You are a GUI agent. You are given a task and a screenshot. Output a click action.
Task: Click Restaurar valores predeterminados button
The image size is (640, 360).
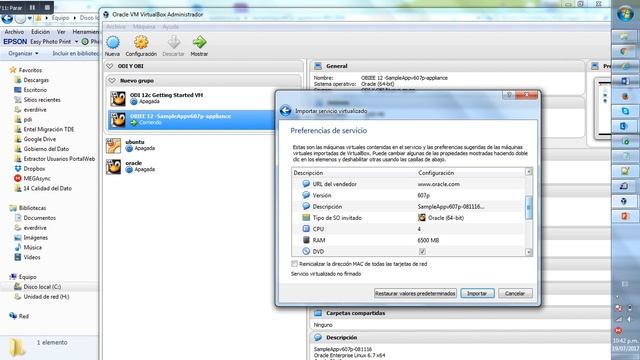point(415,293)
